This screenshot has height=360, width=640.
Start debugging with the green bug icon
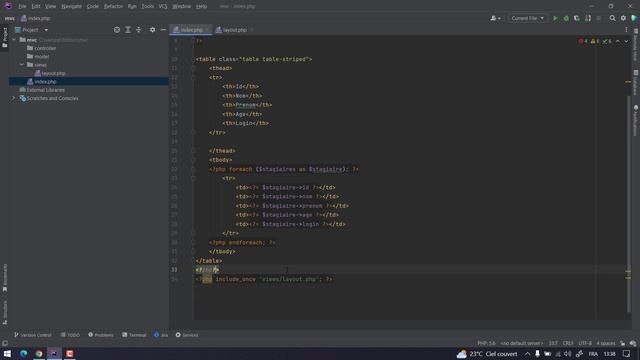[x=566, y=18]
